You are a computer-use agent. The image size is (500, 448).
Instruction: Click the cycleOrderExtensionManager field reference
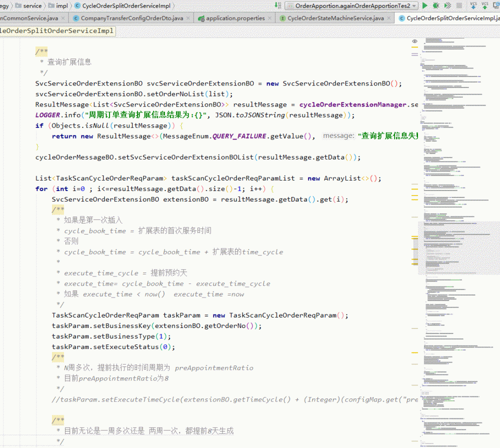[x=352, y=104]
